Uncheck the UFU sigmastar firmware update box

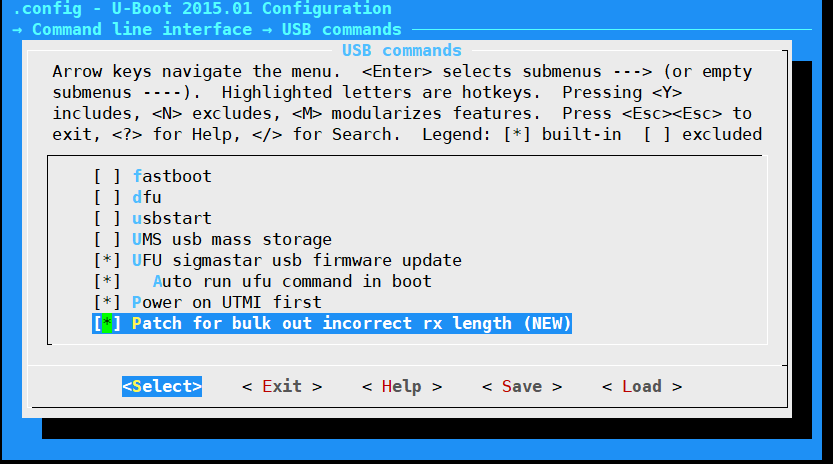tap(107, 260)
